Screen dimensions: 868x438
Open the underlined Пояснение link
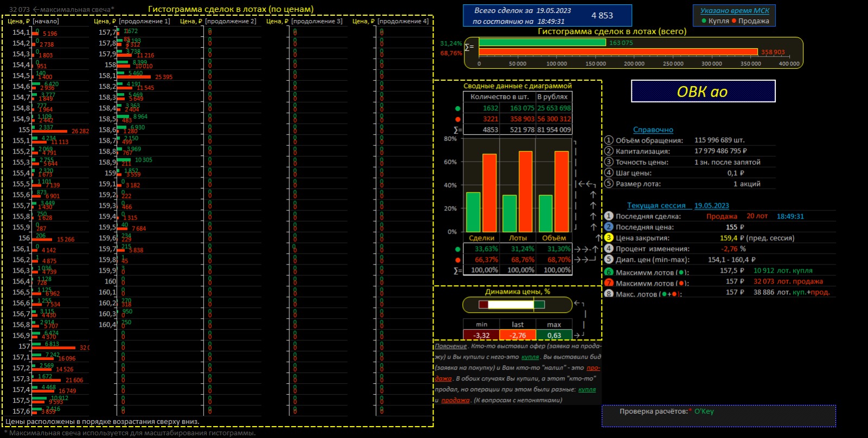[450, 346]
